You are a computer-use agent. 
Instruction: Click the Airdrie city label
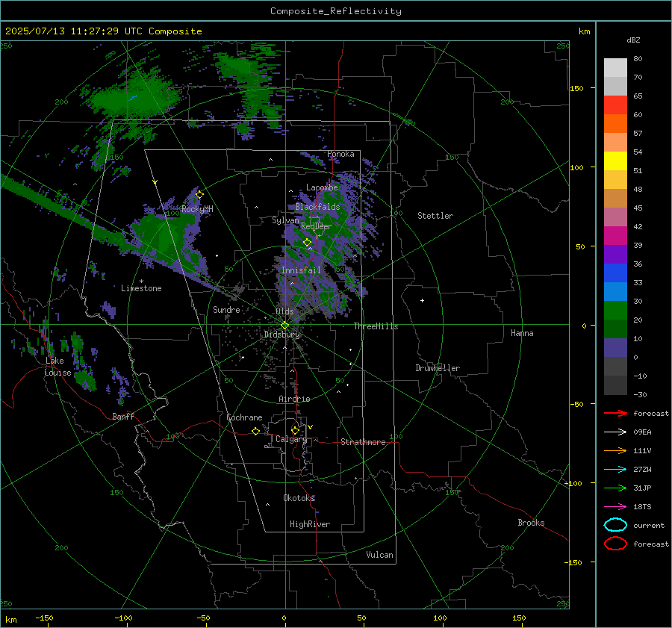pyautogui.click(x=294, y=399)
